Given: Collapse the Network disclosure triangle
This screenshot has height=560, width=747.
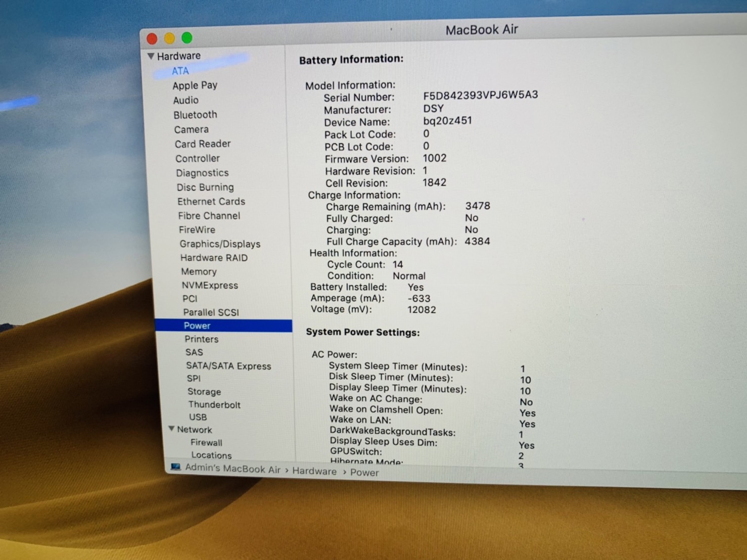Looking at the screenshot, I should [x=171, y=429].
